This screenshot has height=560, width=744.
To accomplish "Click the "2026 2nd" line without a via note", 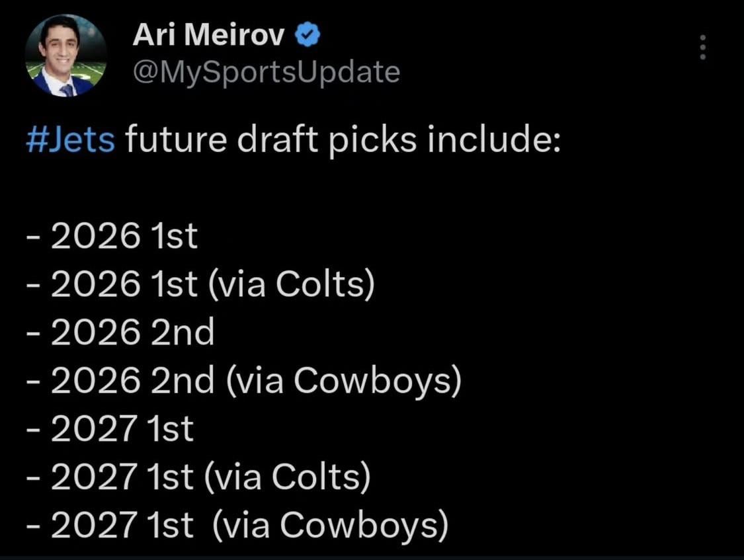I will point(121,333).
